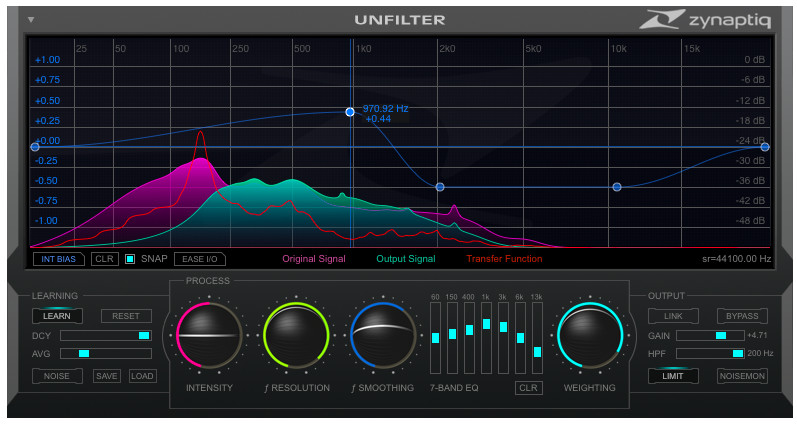This screenshot has width=797, height=425.
Task: Click the LOAD button
Action: (x=142, y=376)
